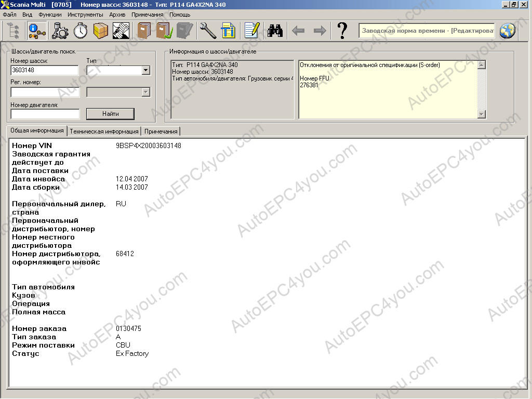The width and height of the screenshot is (532, 399).
Task: Open the Функции menu
Action: (x=50, y=15)
